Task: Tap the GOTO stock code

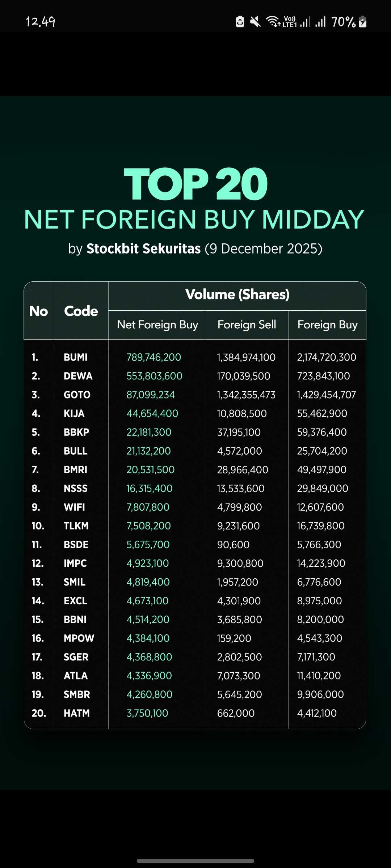Action: [x=77, y=395]
